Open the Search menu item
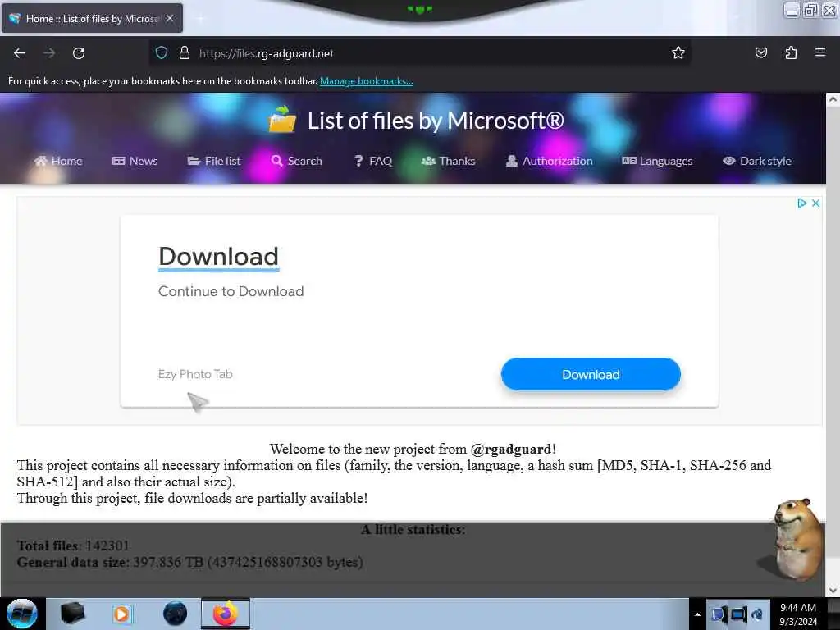 click(296, 161)
